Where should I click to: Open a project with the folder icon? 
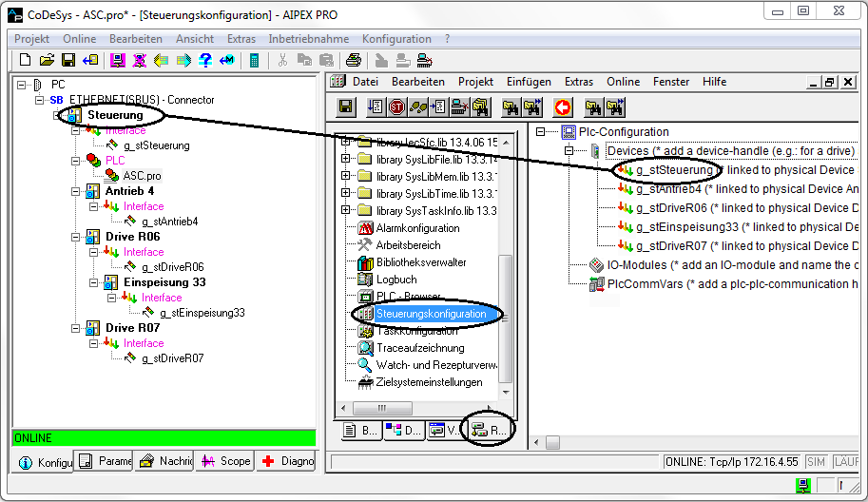(47, 60)
